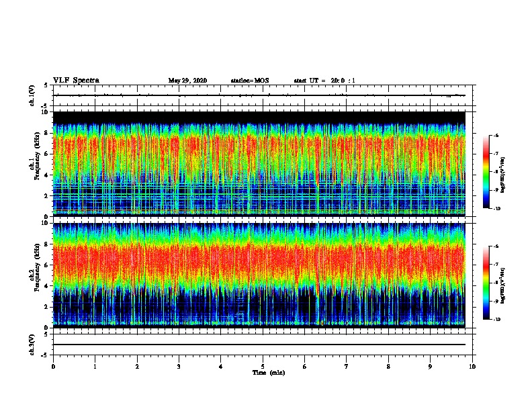Click the "8" frequency tick of ch.1
Screen dimensions: 532x411
(46, 133)
